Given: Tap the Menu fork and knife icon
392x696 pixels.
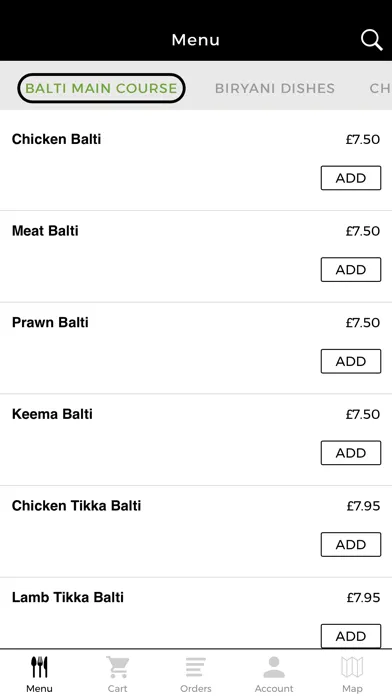Looking at the screenshot, I should tap(39, 667).
